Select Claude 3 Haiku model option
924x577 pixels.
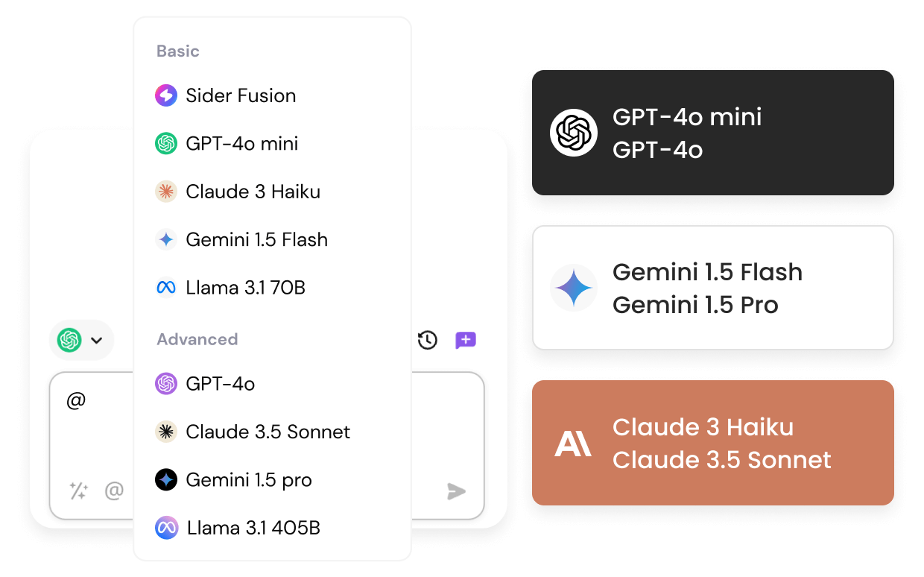click(252, 192)
